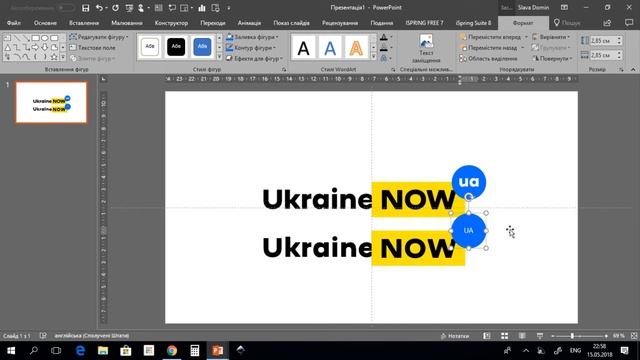640x360 pixels.
Task: Start slideshow from beginning icon in quick toolbar
Action: (129, 8)
